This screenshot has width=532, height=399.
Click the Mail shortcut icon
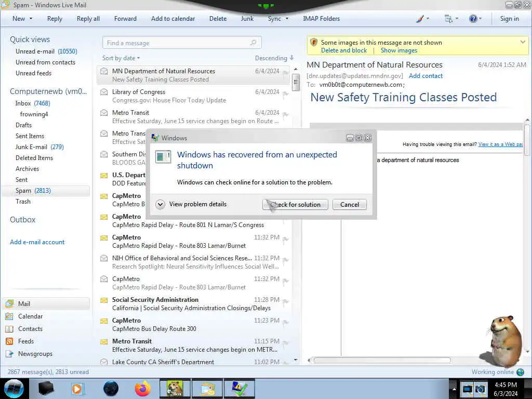9,303
